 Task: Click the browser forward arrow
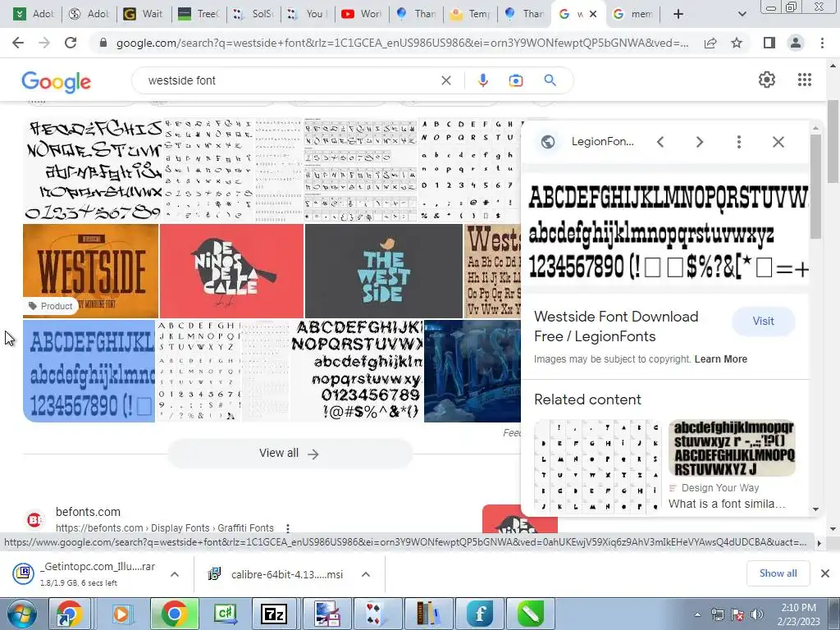pos(44,43)
